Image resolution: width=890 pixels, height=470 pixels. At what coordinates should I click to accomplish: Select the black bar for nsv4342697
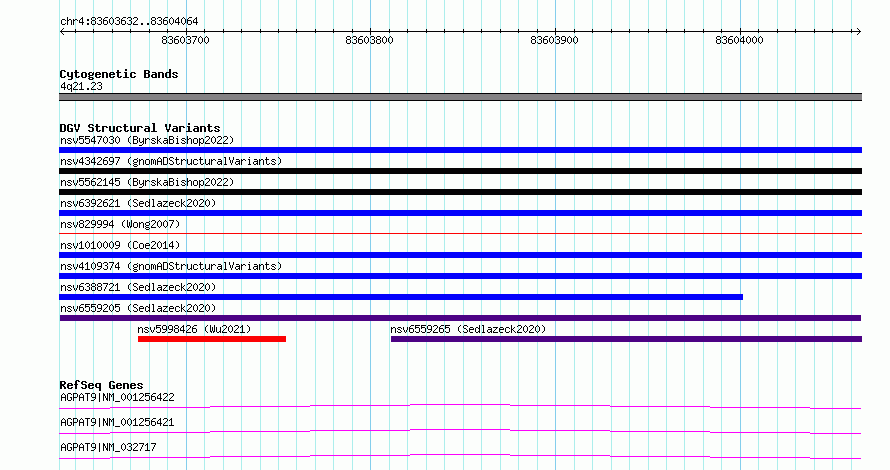[460, 171]
